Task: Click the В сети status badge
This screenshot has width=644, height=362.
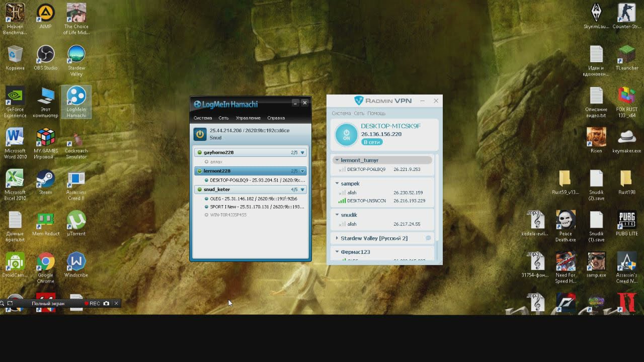Action: tap(372, 142)
